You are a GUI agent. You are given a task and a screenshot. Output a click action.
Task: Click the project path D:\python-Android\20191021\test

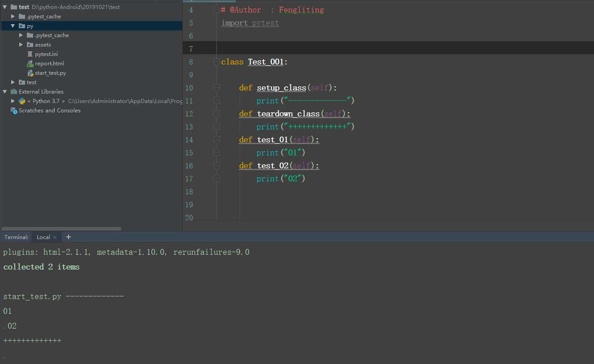(x=76, y=7)
